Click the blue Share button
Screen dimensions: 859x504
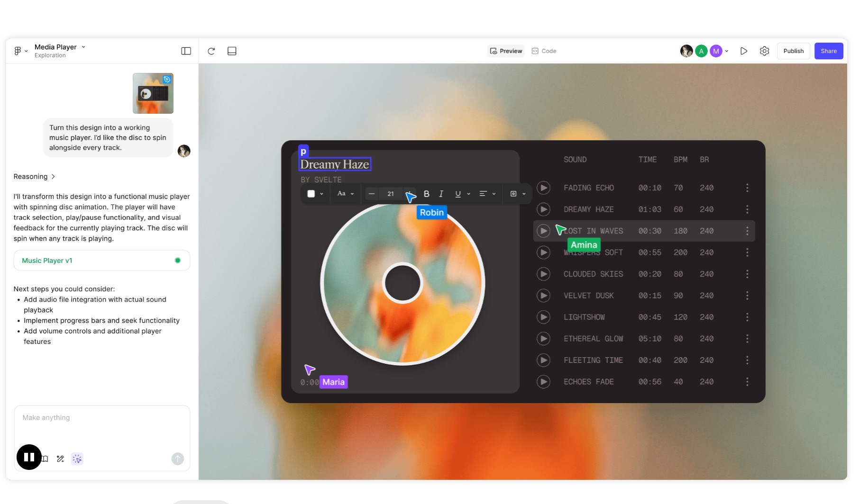829,51
